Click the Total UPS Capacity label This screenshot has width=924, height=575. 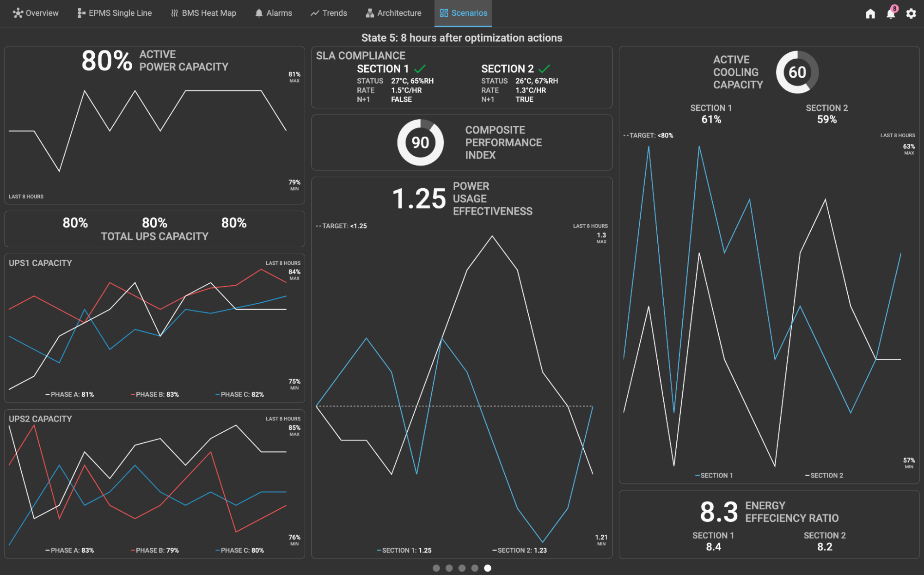(x=154, y=236)
